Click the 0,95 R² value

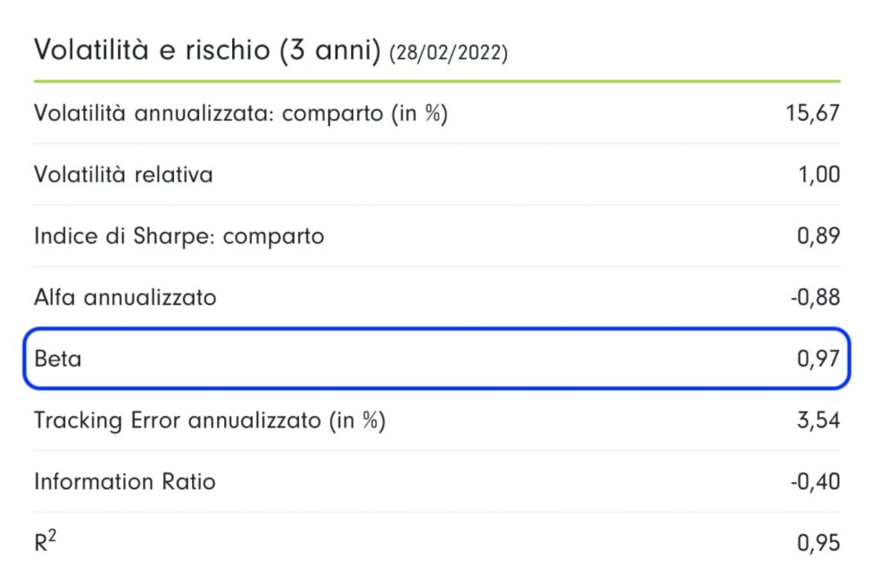coord(818,543)
